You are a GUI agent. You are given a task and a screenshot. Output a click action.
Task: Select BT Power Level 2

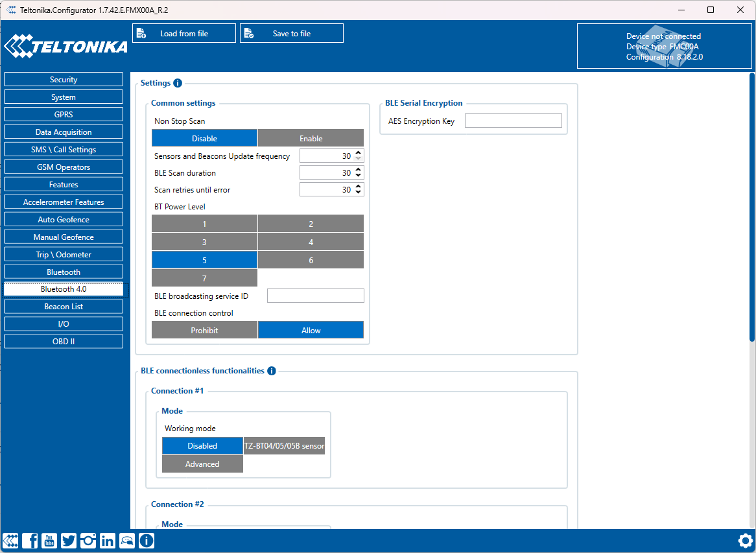(311, 224)
